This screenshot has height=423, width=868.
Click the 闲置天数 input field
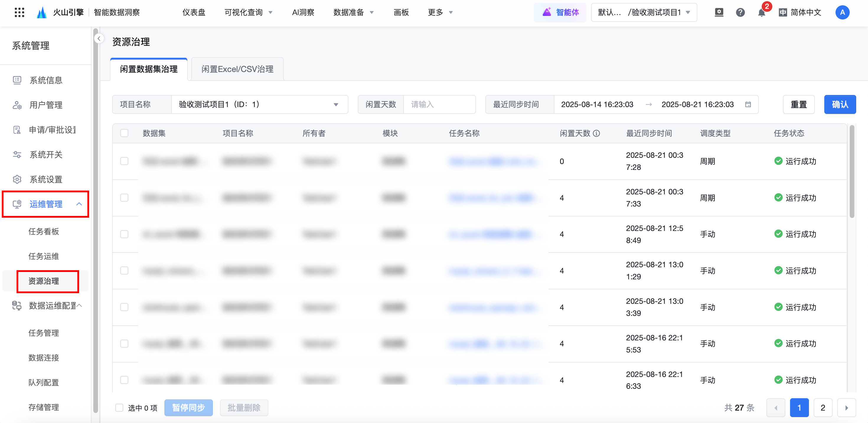tap(439, 104)
